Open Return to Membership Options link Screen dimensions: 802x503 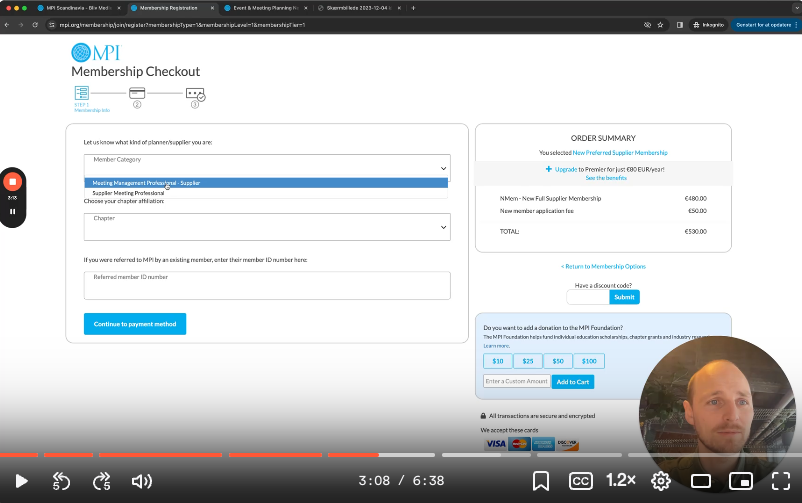[x=603, y=266]
